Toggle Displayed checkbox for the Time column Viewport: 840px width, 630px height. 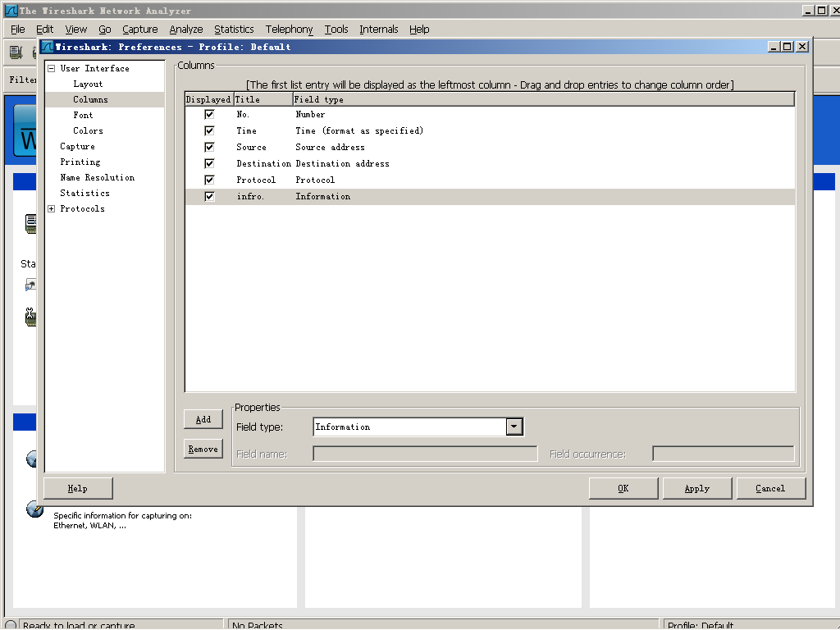pos(209,130)
